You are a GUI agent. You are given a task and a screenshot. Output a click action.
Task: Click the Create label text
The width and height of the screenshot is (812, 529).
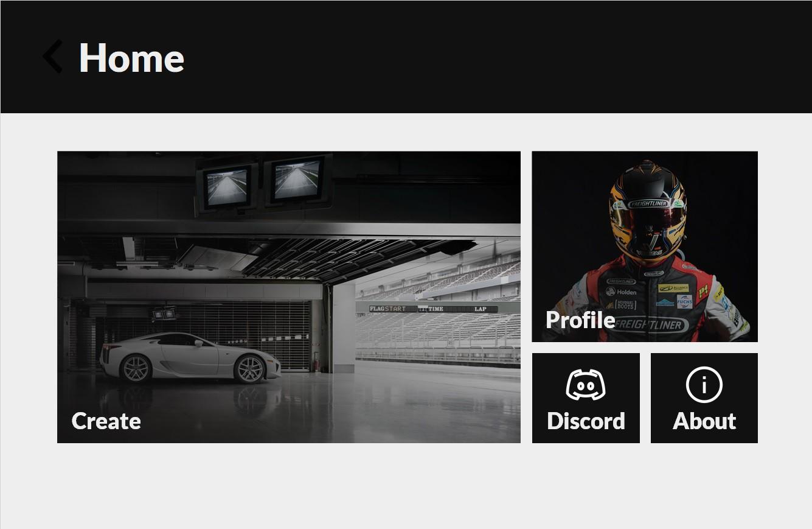(106, 421)
